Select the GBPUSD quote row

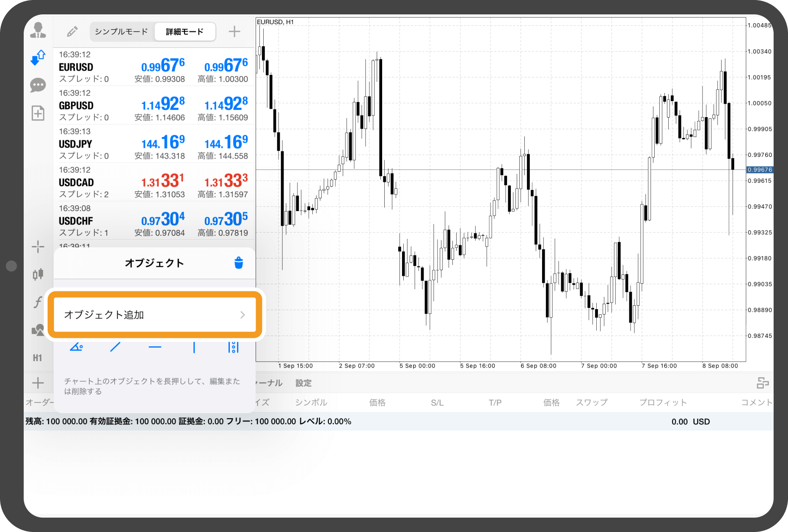154,105
